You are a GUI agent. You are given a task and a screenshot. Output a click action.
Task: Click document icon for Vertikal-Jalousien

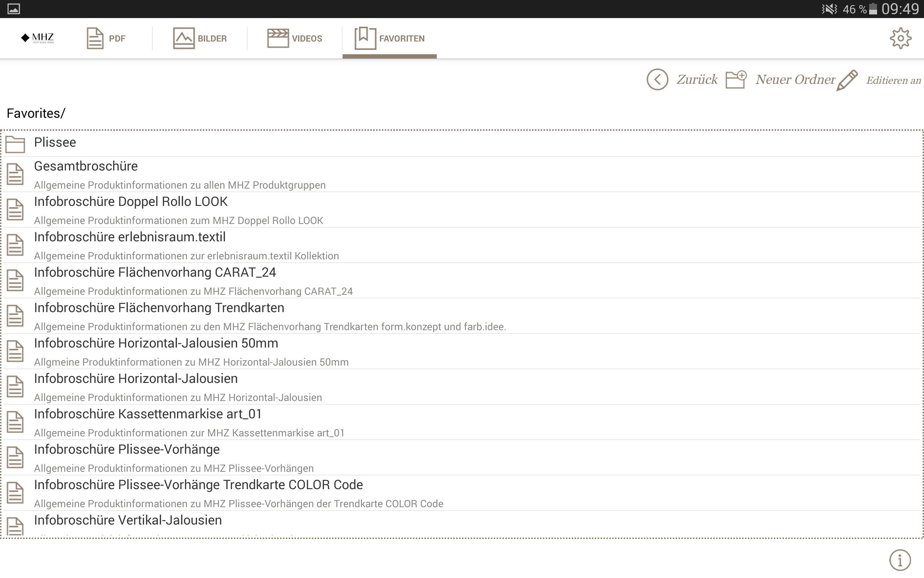point(15,526)
